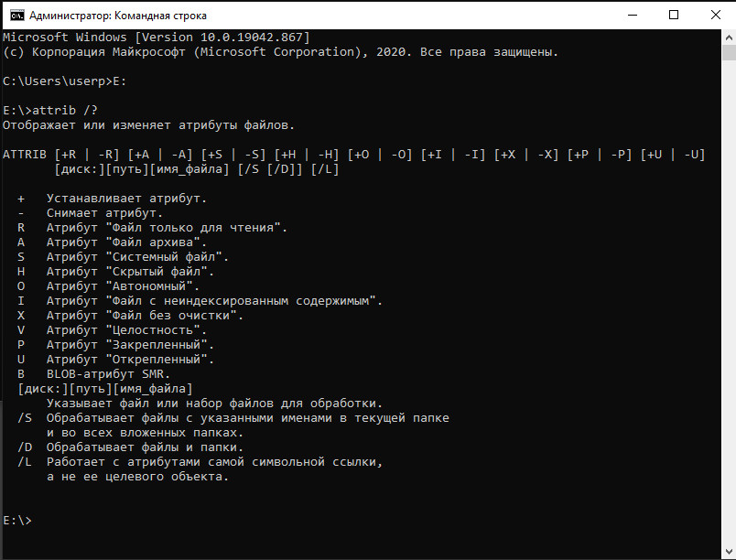Click the scrollbar up arrow
This screenshot has width=736, height=560.
tap(727, 38)
